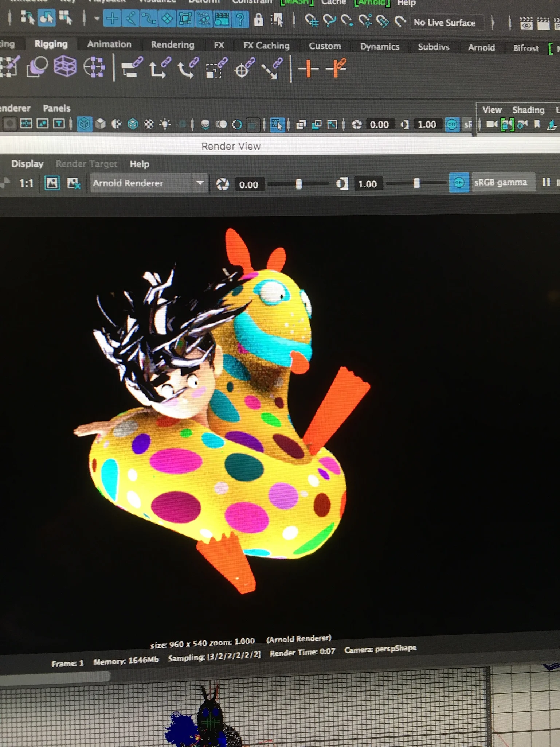Open the FX Caching shelf tab
The height and width of the screenshot is (747, 560).
(x=266, y=46)
